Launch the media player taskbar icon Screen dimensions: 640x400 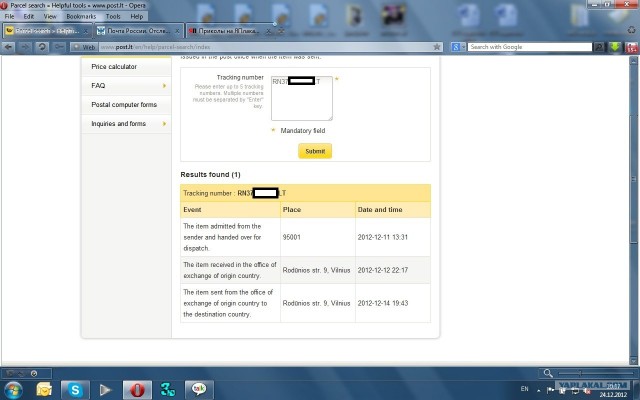point(106,388)
